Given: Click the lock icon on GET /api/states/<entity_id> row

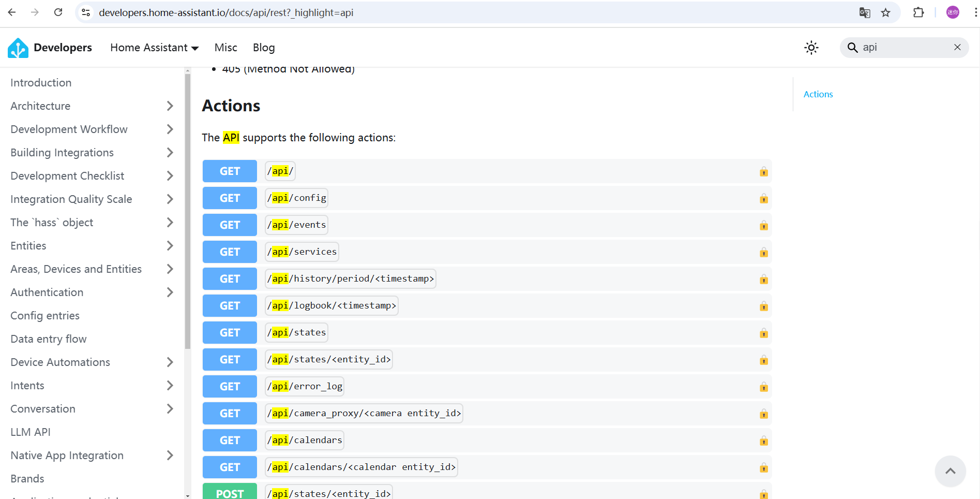Looking at the screenshot, I should [x=763, y=360].
